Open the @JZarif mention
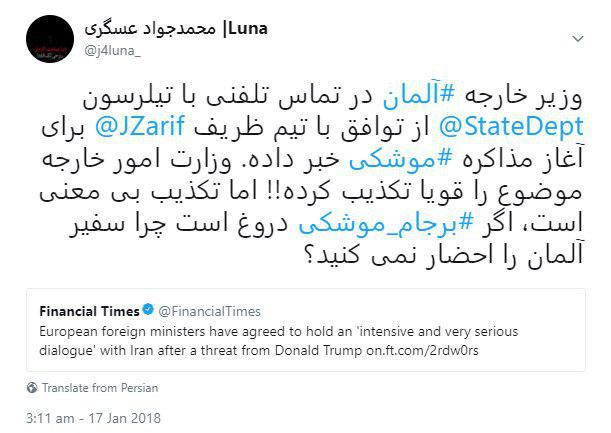 [x=140, y=127]
